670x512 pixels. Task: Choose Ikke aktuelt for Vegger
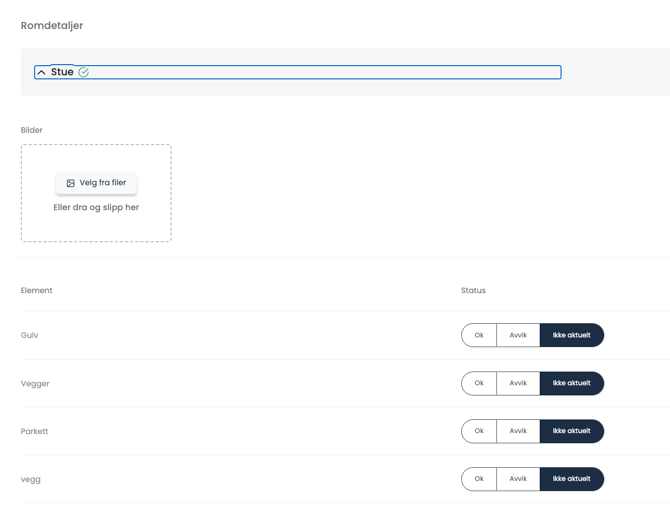571,383
